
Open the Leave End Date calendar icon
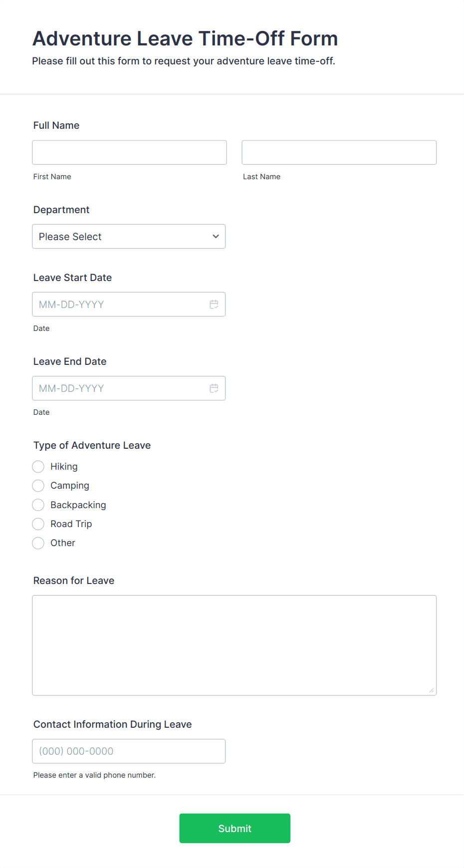[x=214, y=388]
